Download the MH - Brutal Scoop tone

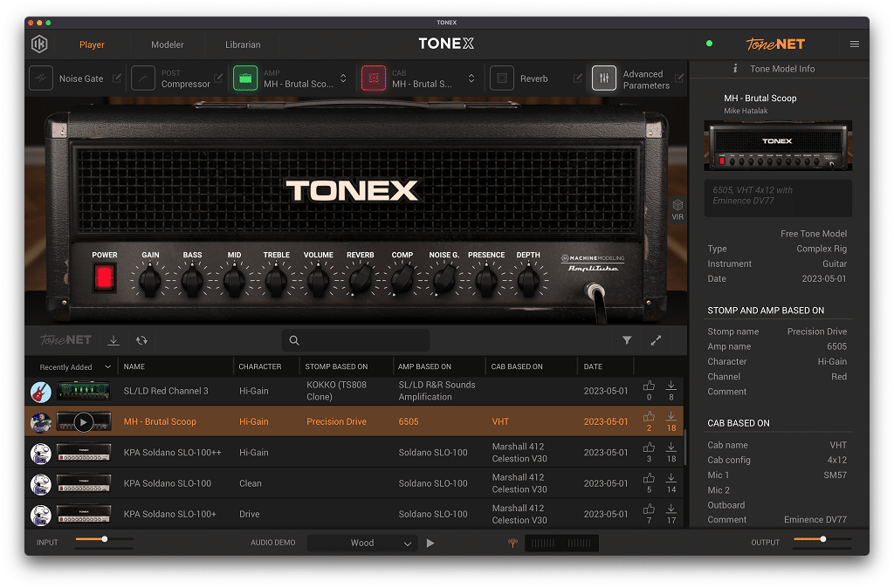(x=671, y=416)
